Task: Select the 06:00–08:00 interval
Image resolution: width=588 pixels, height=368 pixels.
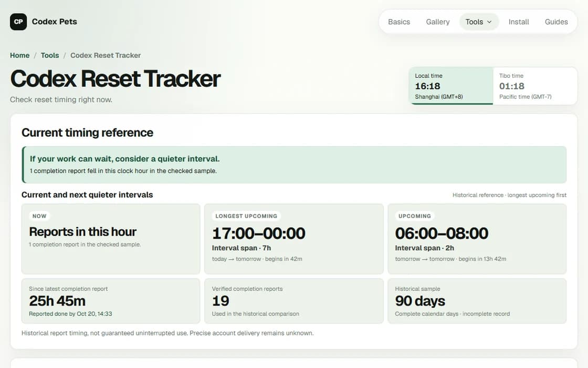Action: (442, 233)
